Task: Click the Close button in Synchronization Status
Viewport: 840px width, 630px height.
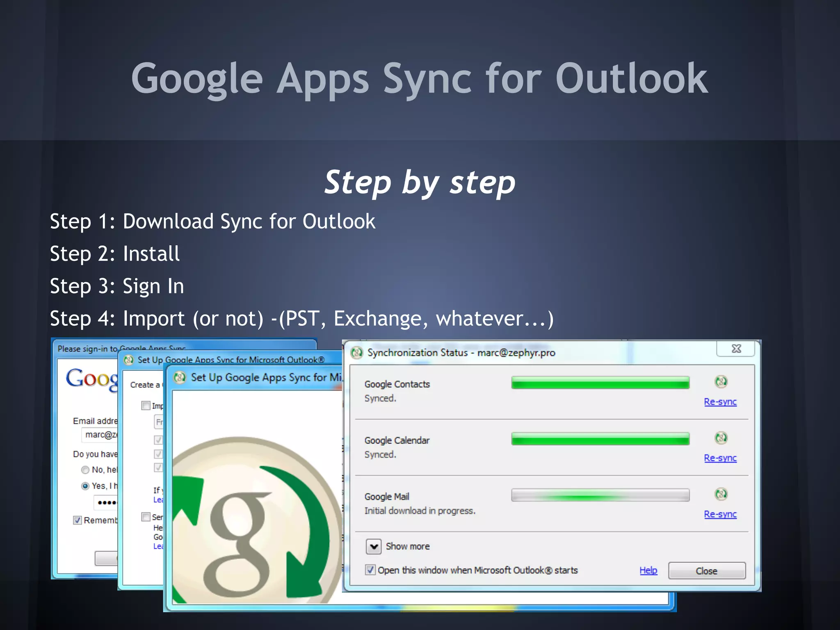Action: click(x=707, y=571)
